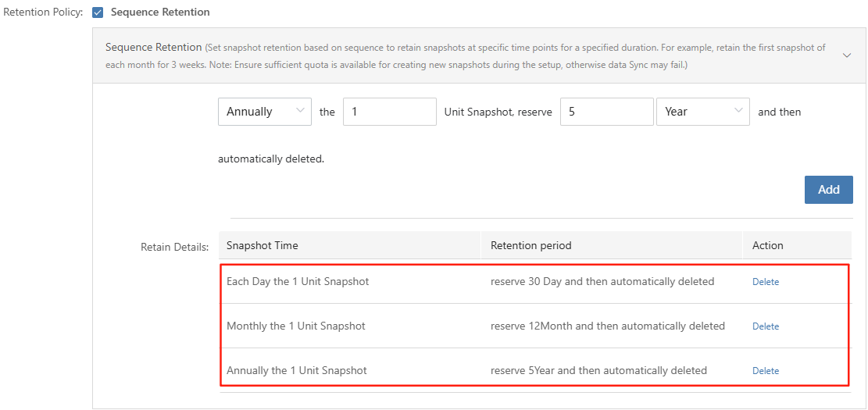Select the Annually the 1 Unit Snapshot cell
Image resolution: width=868 pixels, height=410 pixels.
297,370
